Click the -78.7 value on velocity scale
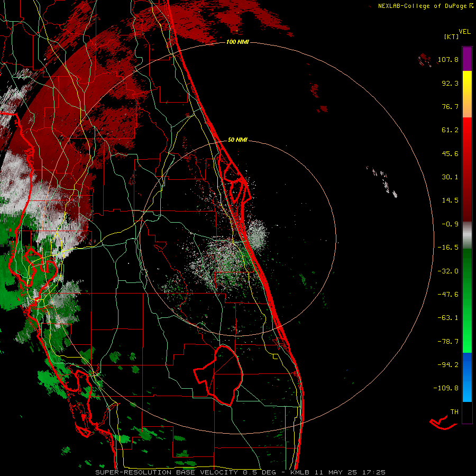Screen dimensions: 476x476 click(448, 342)
